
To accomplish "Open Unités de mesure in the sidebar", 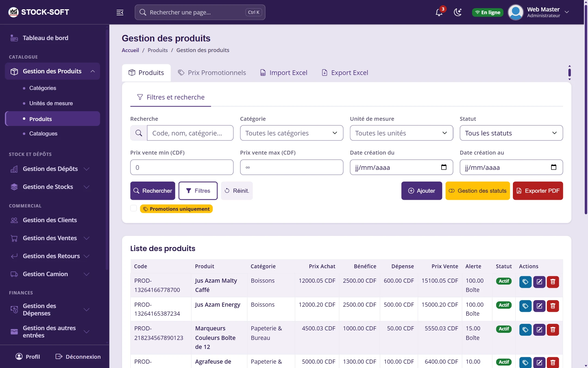I will (x=51, y=103).
